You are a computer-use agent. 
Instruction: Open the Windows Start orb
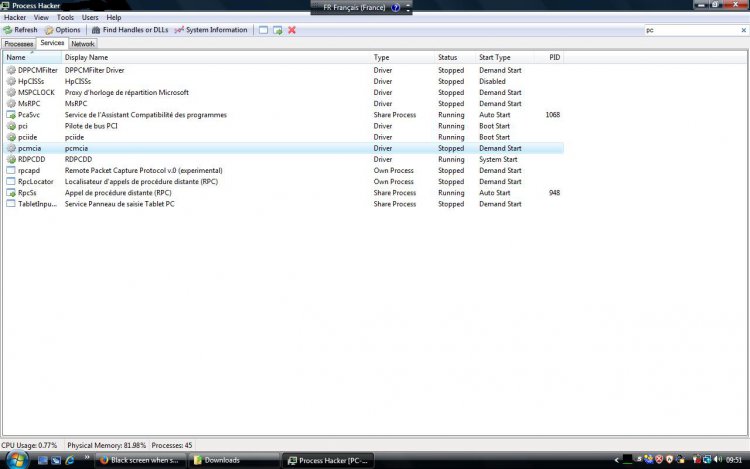pyautogui.click(x=17, y=460)
